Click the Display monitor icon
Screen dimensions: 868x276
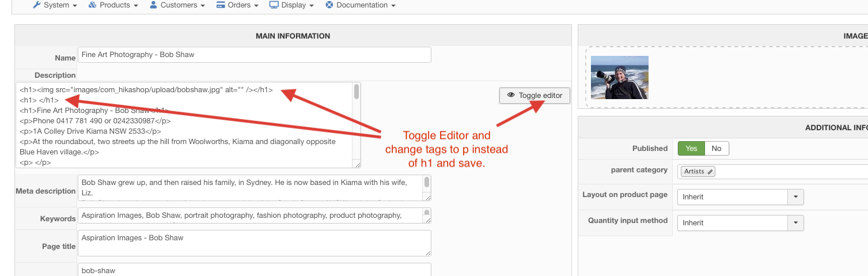pos(274,5)
